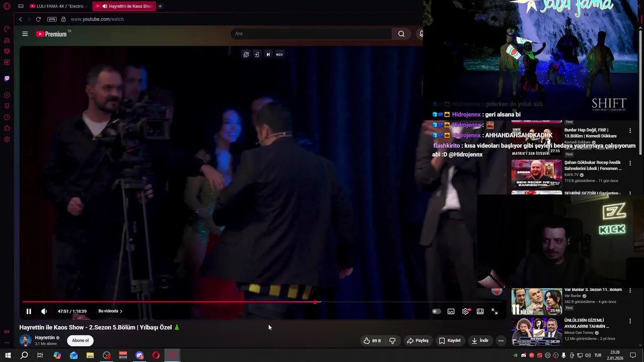This screenshot has height=362, width=644.
Task: Open the red Opera taskbar icon
Action: [156, 355]
